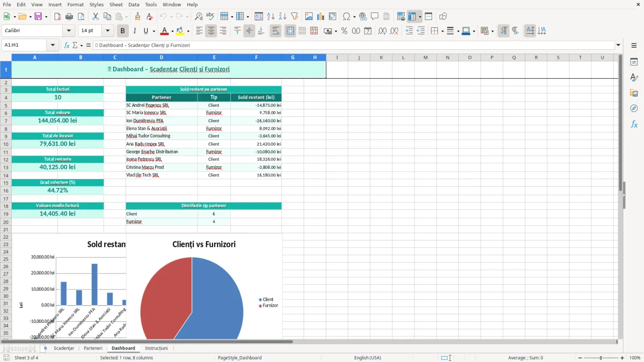This screenshot has height=362, width=644.
Task: Toggle Merge and Center Cells
Action: (290, 31)
